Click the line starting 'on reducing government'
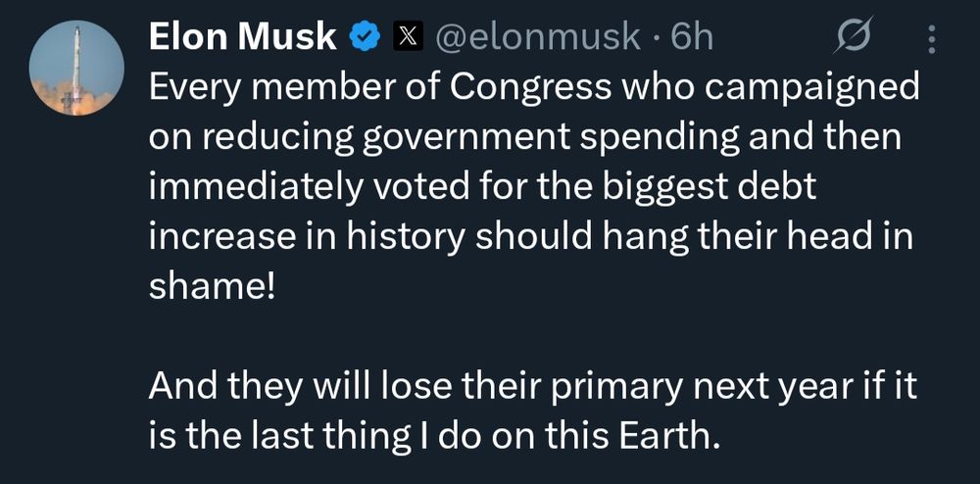 tap(525, 139)
